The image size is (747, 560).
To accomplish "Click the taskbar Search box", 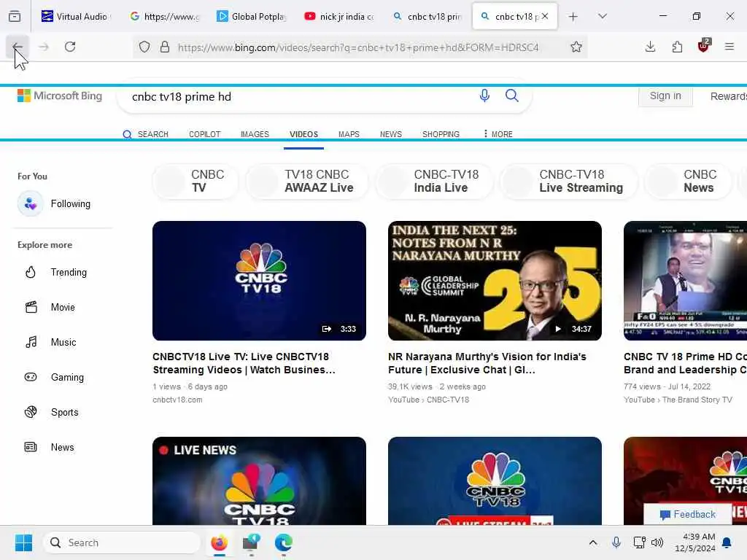I will [122, 542].
